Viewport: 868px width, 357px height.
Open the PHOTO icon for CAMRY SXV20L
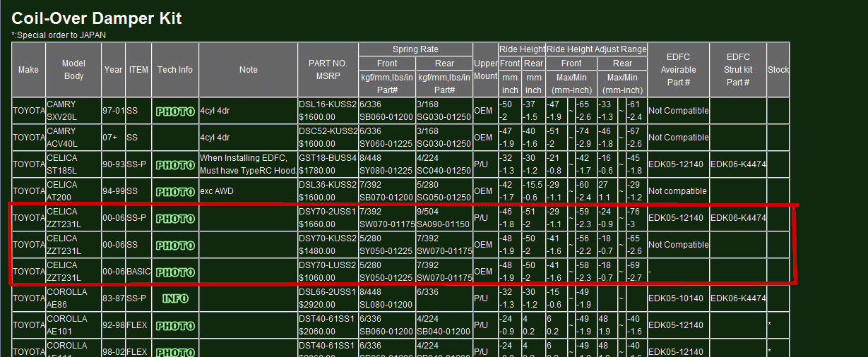click(x=175, y=111)
